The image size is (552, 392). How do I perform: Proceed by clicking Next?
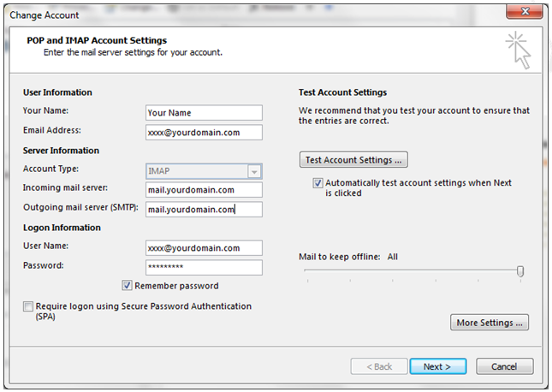click(436, 366)
